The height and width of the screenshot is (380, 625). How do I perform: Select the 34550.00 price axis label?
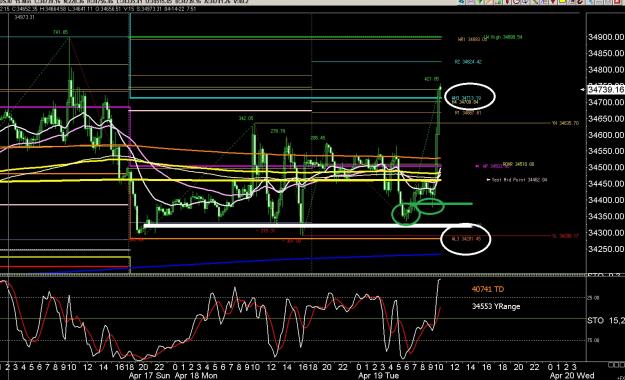[x=606, y=151]
